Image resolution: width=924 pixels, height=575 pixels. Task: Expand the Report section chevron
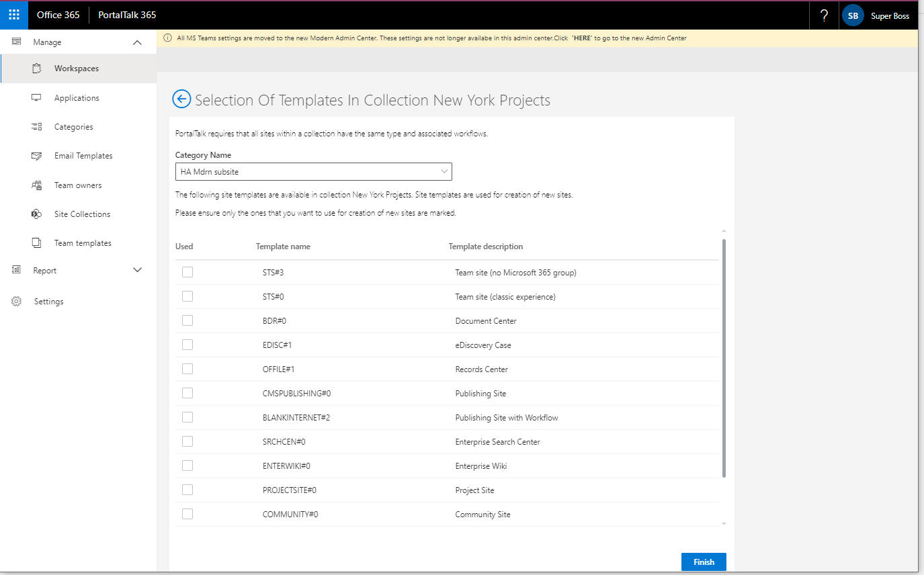pyautogui.click(x=137, y=270)
